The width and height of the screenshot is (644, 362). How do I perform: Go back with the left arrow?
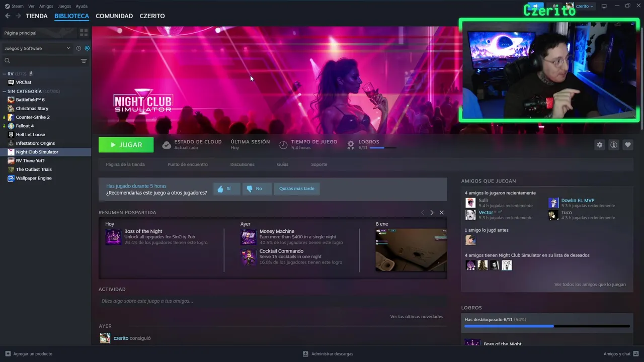point(8,16)
